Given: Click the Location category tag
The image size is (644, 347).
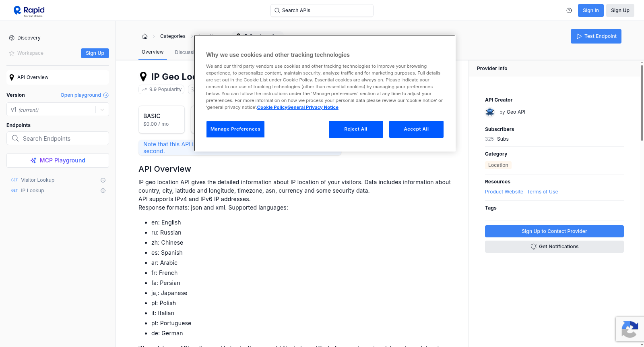Looking at the screenshot, I should point(498,165).
